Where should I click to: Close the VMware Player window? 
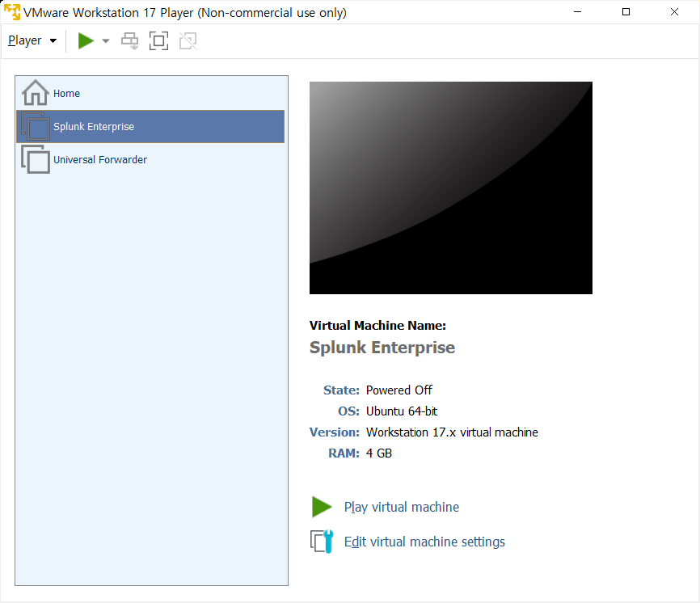point(675,12)
